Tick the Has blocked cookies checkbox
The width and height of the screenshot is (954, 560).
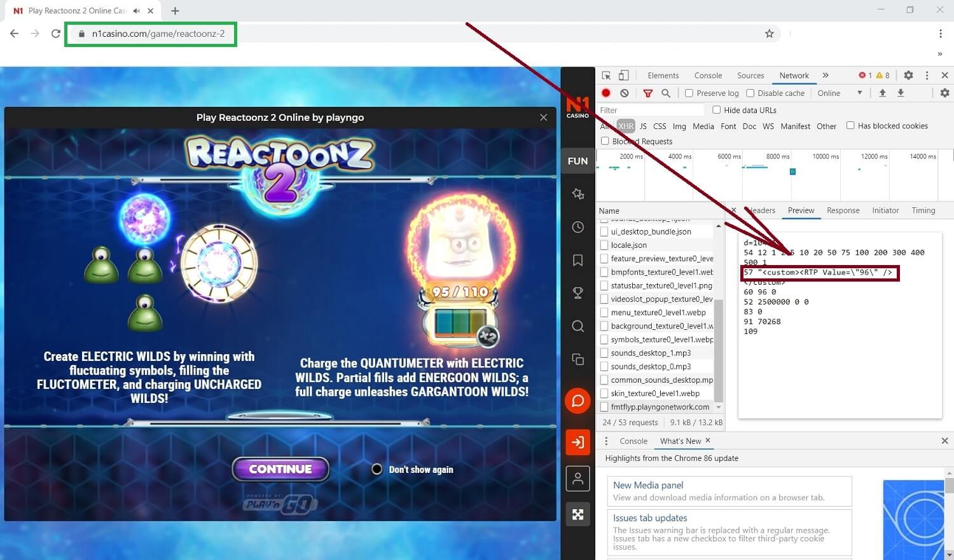(850, 126)
